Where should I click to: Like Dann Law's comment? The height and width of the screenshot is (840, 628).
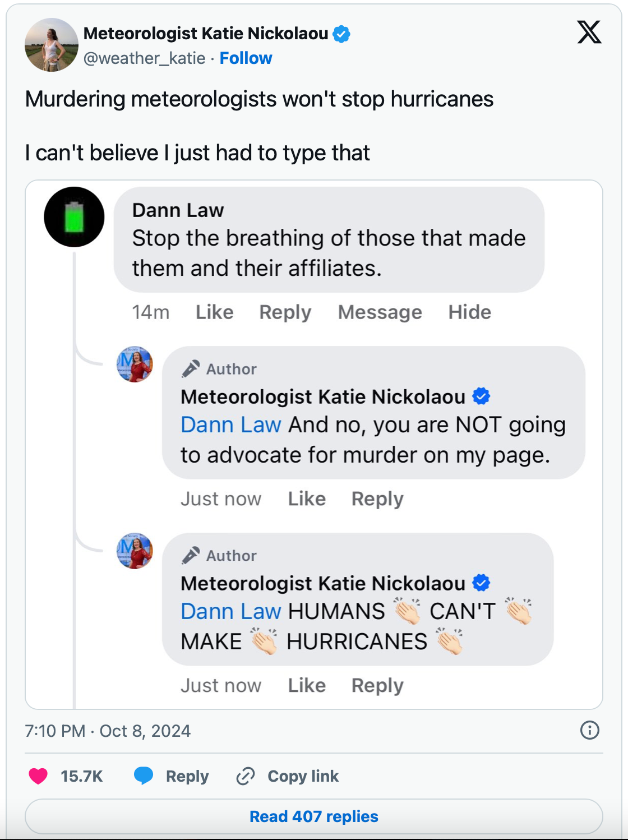214,312
